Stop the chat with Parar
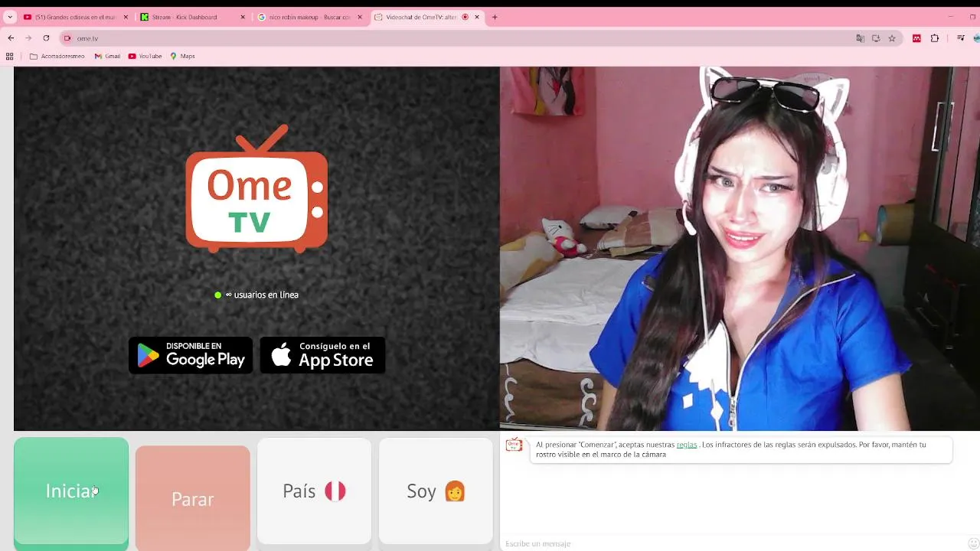This screenshot has height=551, width=980. click(193, 499)
